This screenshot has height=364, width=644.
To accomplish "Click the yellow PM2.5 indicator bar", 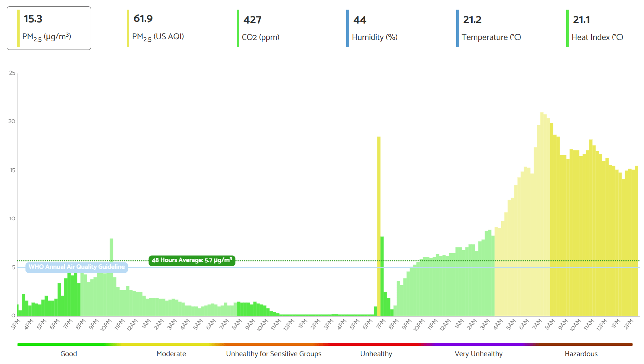I will point(18,28).
